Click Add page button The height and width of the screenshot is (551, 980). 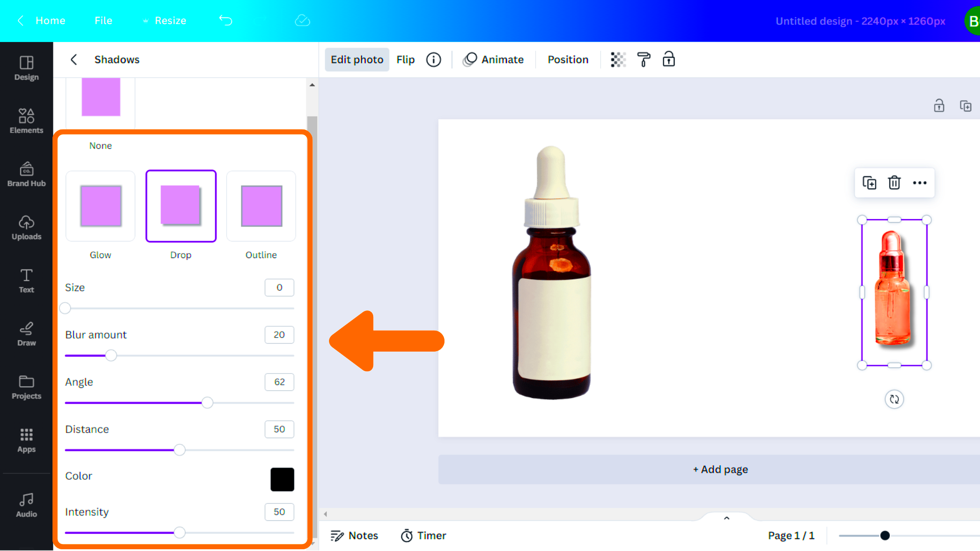click(x=720, y=469)
